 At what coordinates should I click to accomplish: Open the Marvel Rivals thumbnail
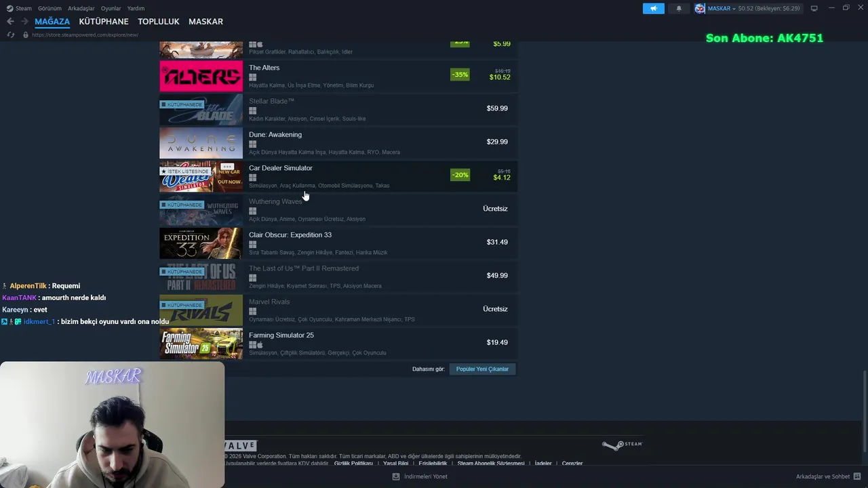(201, 310)
